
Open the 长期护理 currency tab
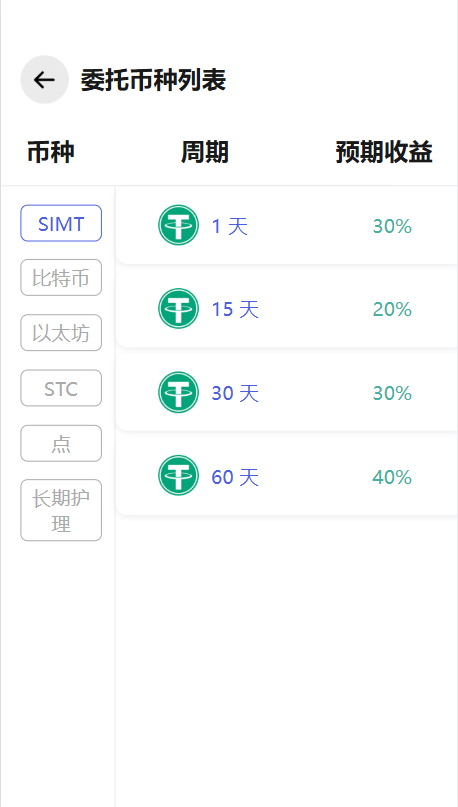pos(61,511)
